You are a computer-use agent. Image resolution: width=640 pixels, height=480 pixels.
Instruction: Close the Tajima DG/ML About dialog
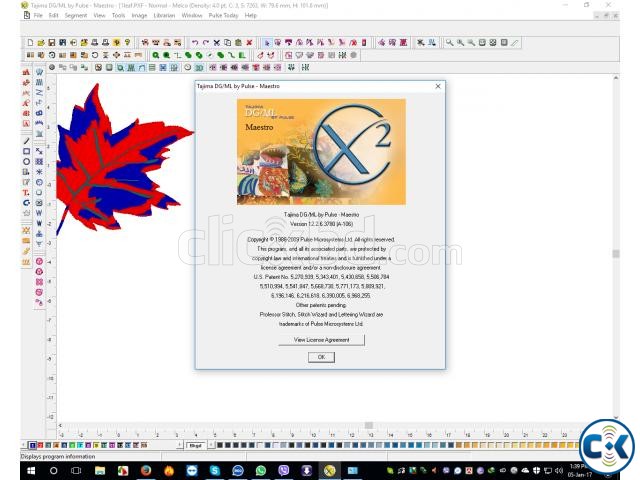(x=438, y=86)
